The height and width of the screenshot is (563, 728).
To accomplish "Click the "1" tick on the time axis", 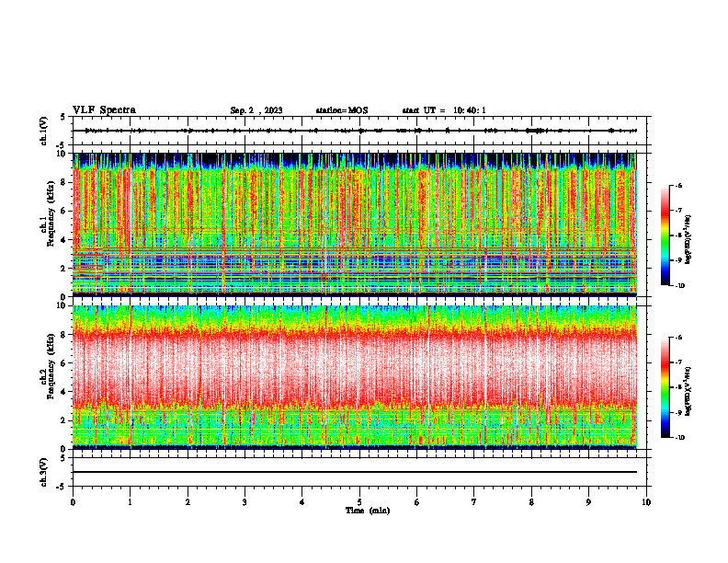I will tap(130, 502).
